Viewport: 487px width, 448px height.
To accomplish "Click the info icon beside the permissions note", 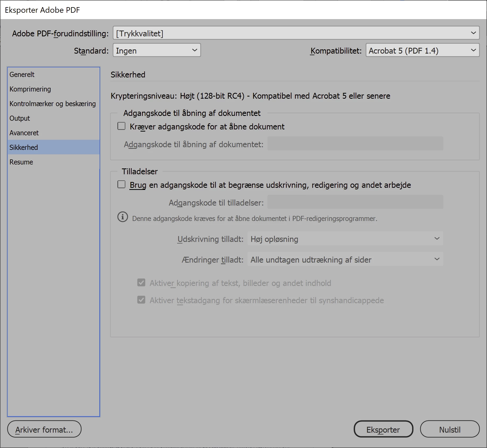I will (x=123, y=217).
